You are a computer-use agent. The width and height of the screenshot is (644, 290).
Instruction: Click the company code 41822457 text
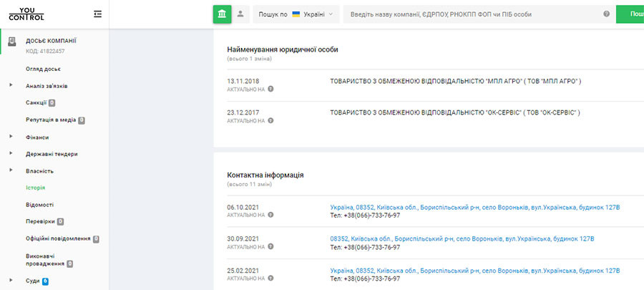45,52
